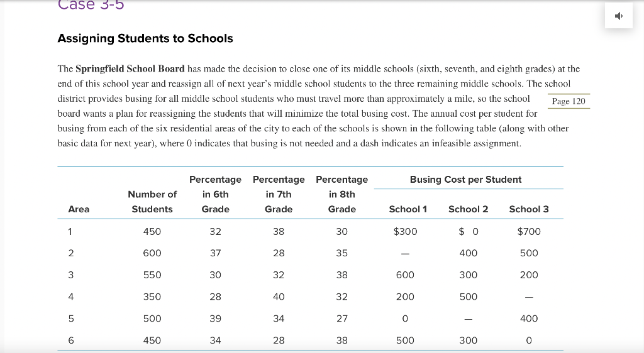644x353 pixels.
Task: Click the Page 120 marker
Action: (569, 101)
